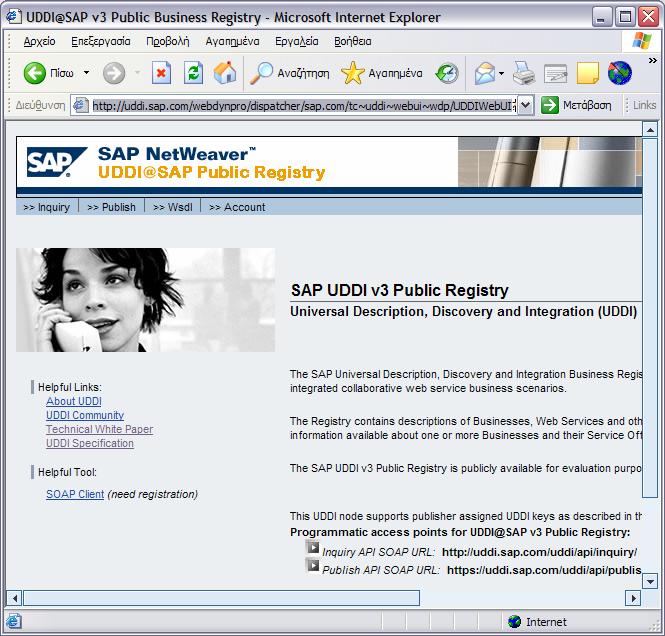Image resolution: width=665 pixels, height=636 pixels.
Task: Click the globe toolbar icon
Action: click(x=620, y=73)
